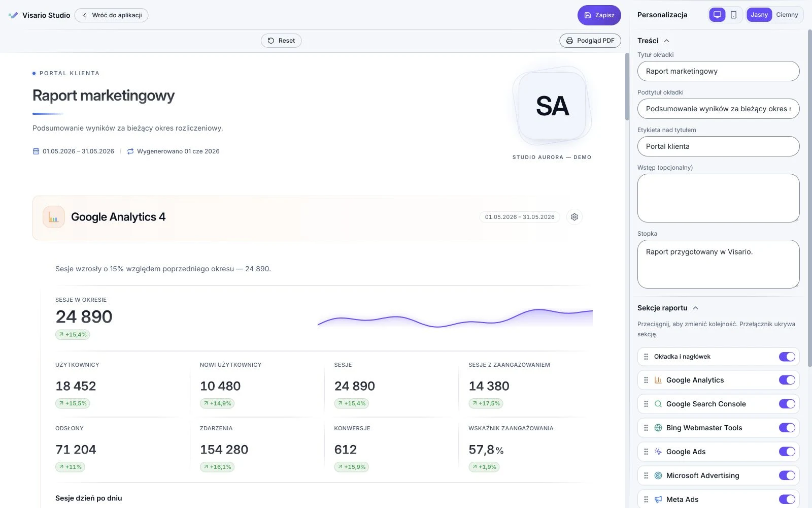Click the STUDIO AURORA — DEMO caption
Image resolution: width=812 pixels, height=508 pixels.
point(552,157)
